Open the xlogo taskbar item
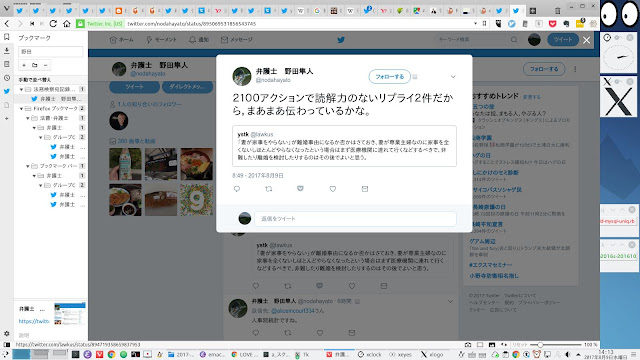This screenshot has height=360, width=640. [432, 355]
